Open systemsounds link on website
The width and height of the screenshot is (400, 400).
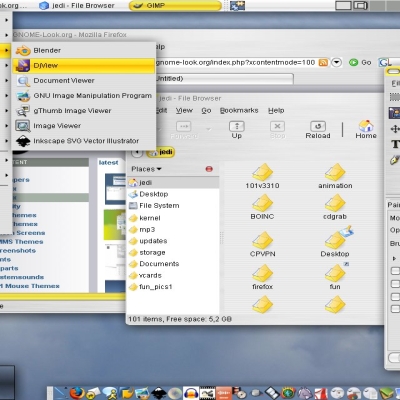22,277
